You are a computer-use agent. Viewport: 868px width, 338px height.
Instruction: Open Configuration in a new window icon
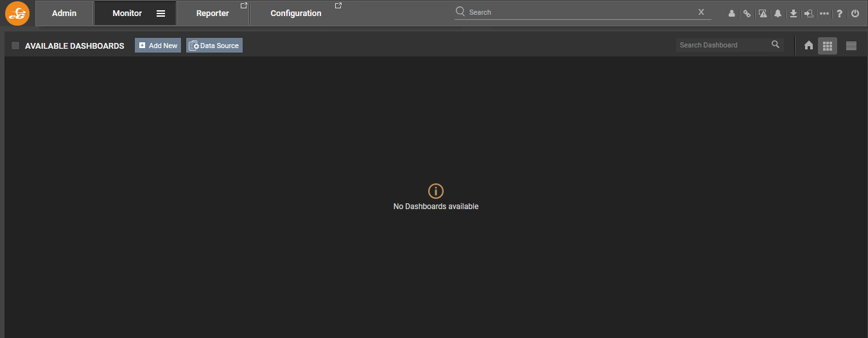click(338, 6)
